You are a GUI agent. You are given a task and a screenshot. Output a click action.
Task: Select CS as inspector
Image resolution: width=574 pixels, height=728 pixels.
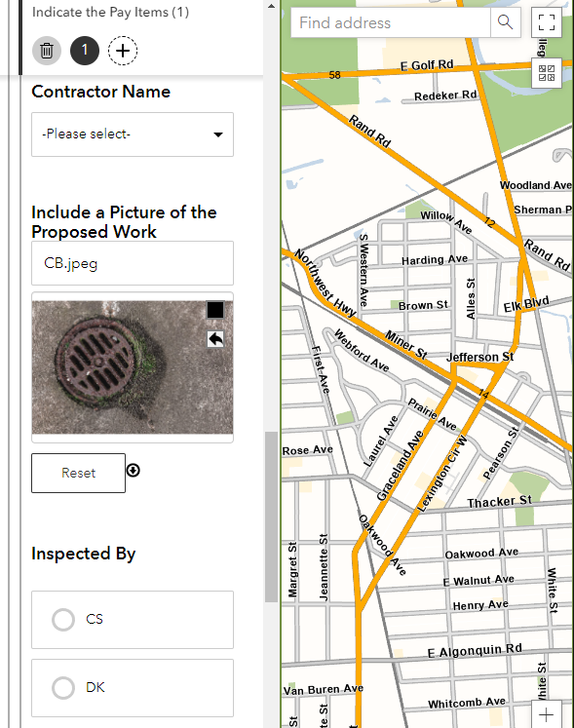[x=133, y=620]
